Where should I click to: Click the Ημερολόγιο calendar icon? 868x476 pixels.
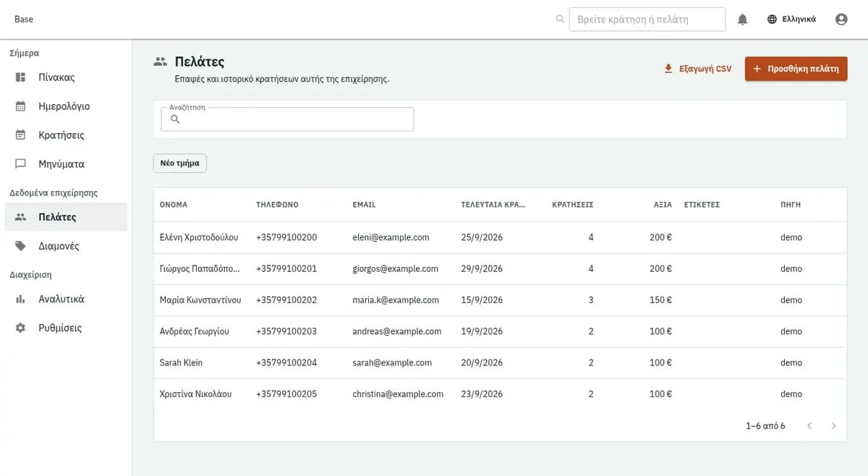[21, 106]
